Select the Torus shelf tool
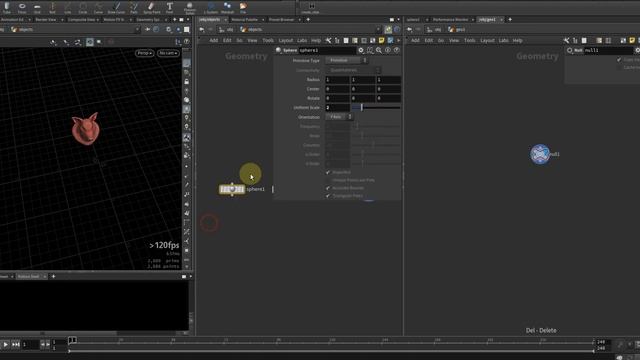 pos(22,8)
